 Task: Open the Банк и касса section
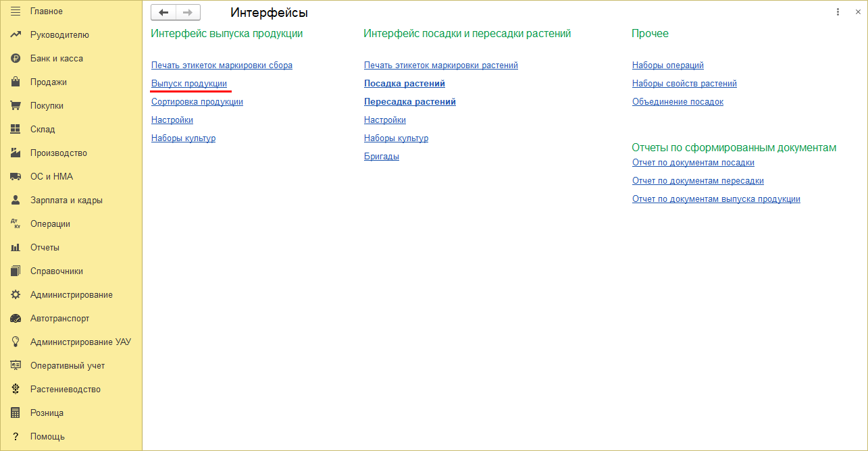point(57,59)
